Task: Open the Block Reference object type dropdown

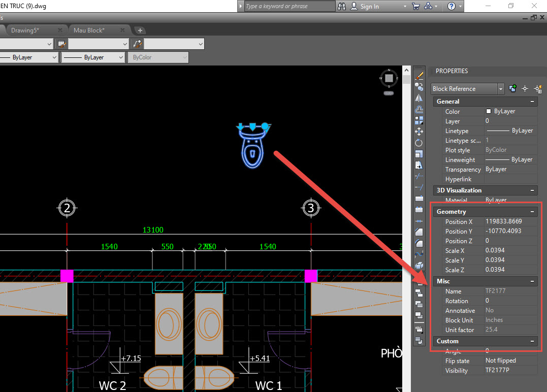Action: coord(501,89)
